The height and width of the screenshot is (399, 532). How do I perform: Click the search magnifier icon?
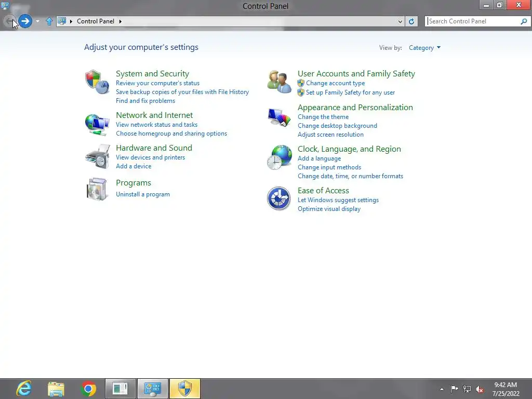524,21
